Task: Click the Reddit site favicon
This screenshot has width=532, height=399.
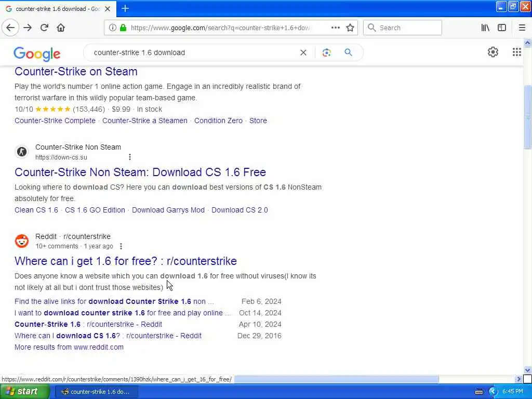Action: point(22,241)
